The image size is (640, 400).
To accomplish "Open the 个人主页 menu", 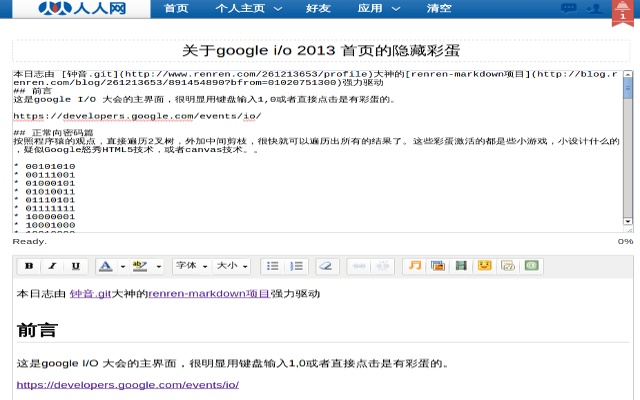I will (240, 8).
